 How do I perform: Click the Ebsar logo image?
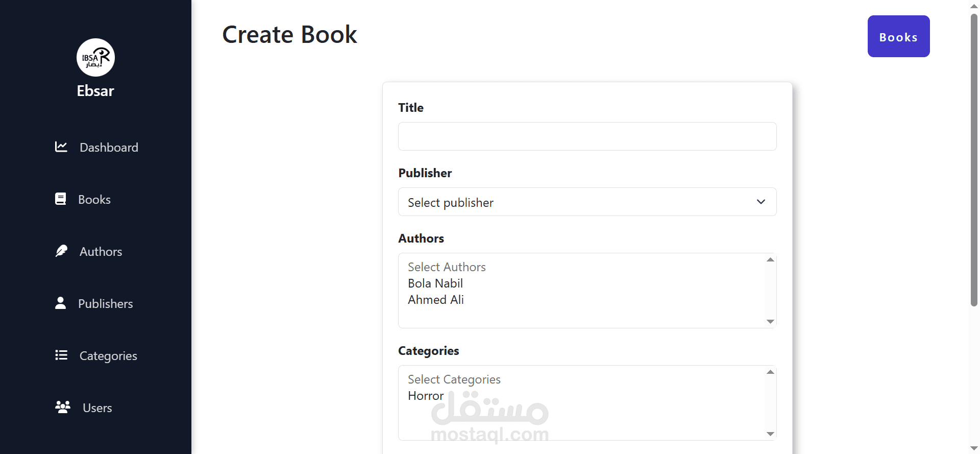tap(95, 58)
